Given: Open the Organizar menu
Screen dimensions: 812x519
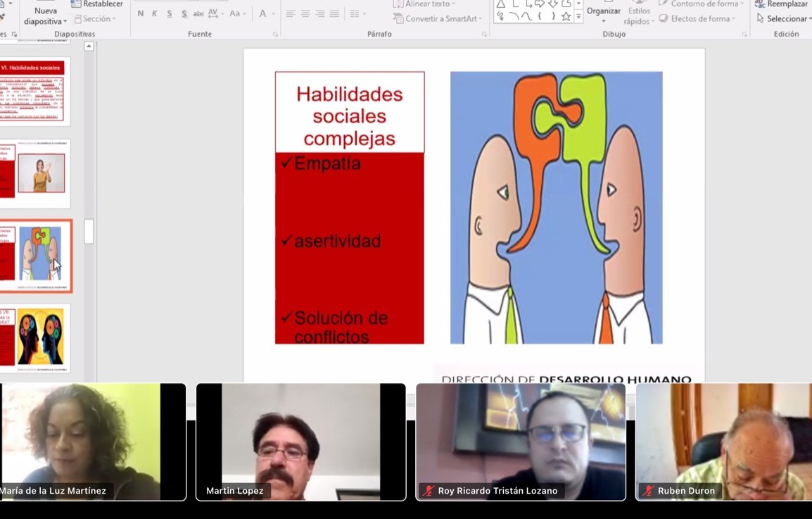Looking at the screenshot, I should pyautogui.click(x=603, y=13).
